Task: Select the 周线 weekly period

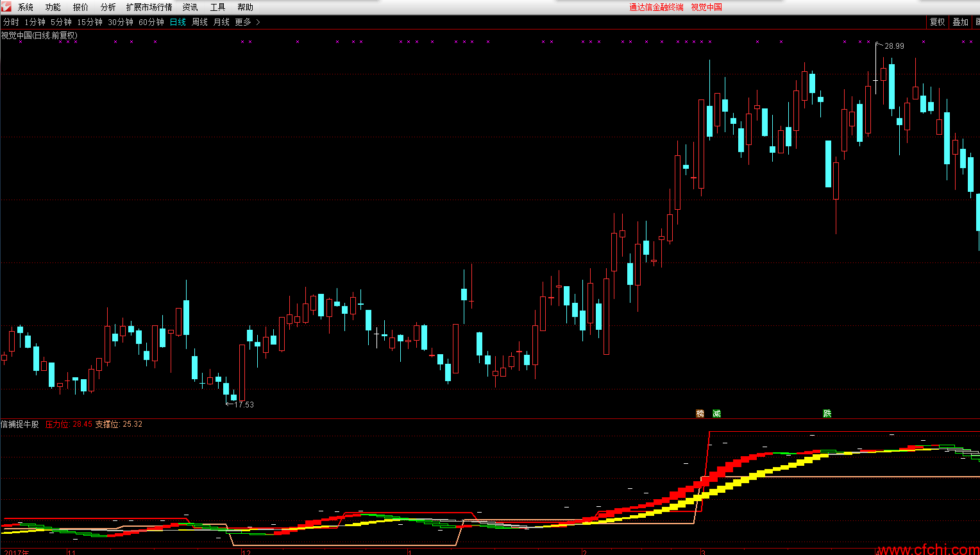Action: click(200, 22)
